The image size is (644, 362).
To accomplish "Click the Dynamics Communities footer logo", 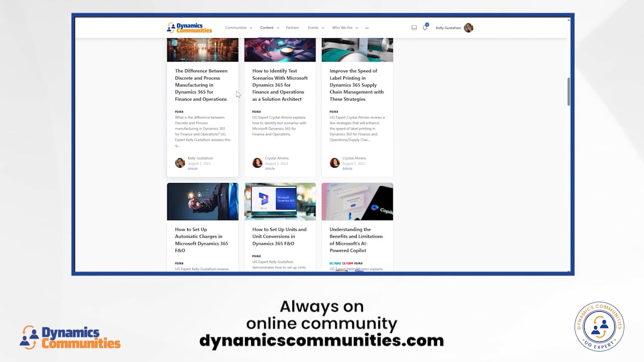I will 69,336.
